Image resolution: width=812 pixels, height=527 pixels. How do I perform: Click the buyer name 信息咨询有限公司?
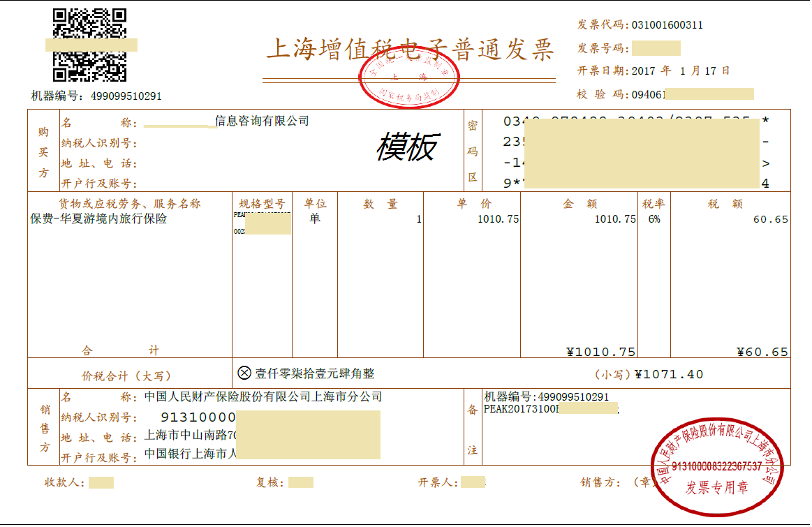(262, 121)
